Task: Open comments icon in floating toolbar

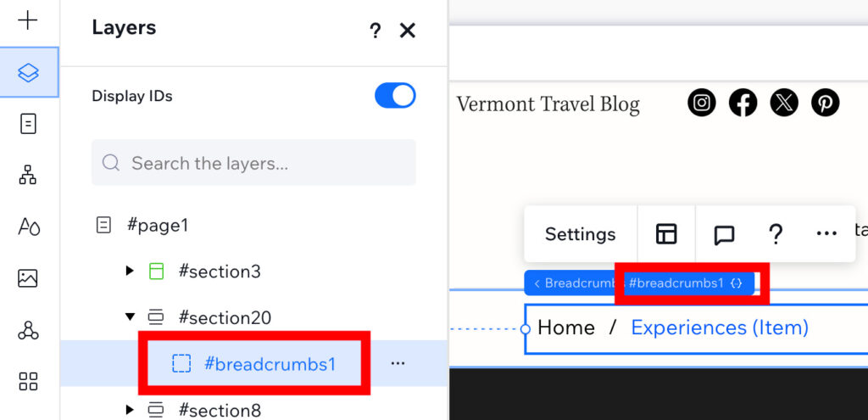Action: click(x=724, y=234)
